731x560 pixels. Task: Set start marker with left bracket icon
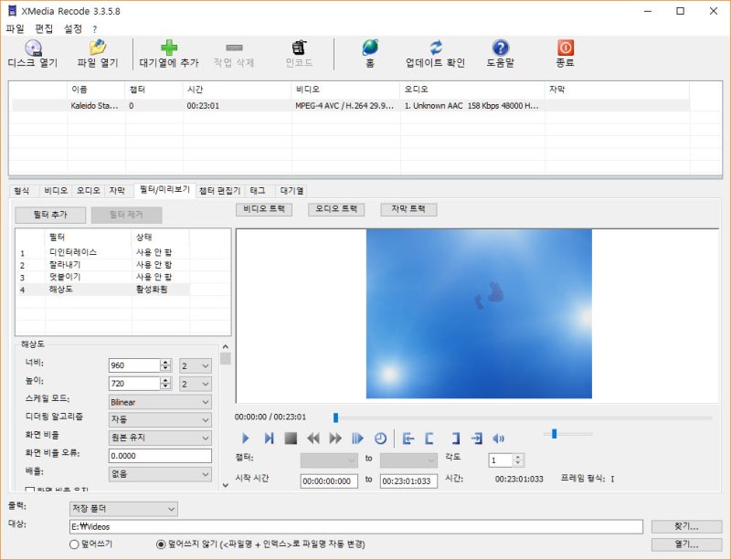(429, 438)
